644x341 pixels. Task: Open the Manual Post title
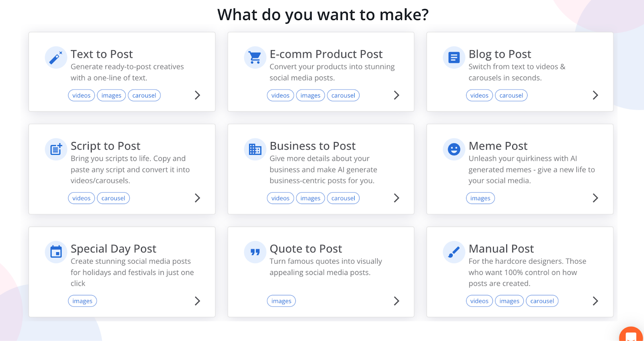click(501, 249)
